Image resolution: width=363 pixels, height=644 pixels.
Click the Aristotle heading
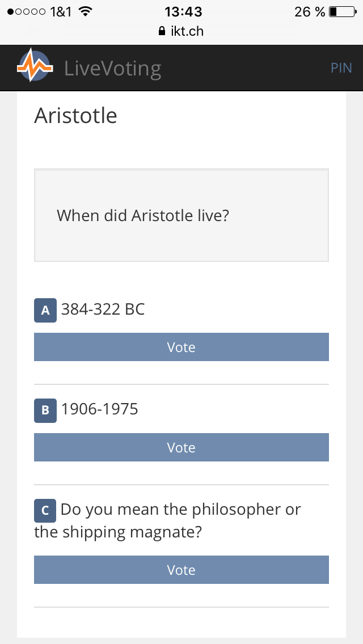[75, 116]
